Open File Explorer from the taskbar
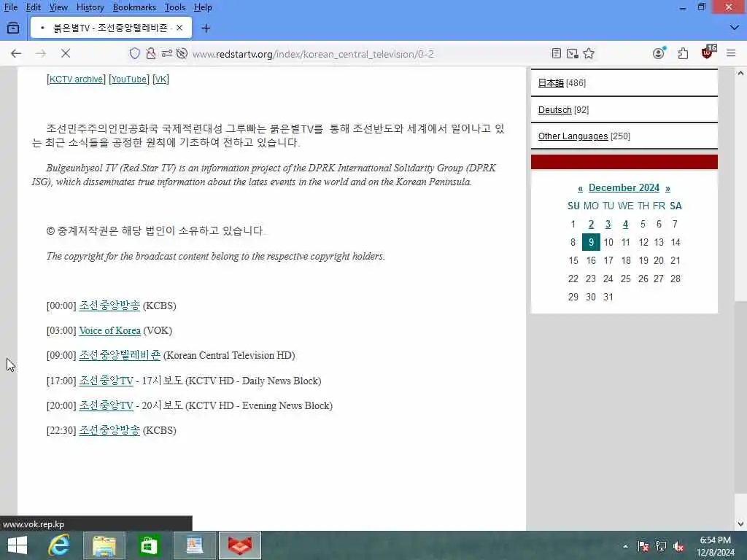The height and width of the screenshot is (560, 747). point(104,545)
